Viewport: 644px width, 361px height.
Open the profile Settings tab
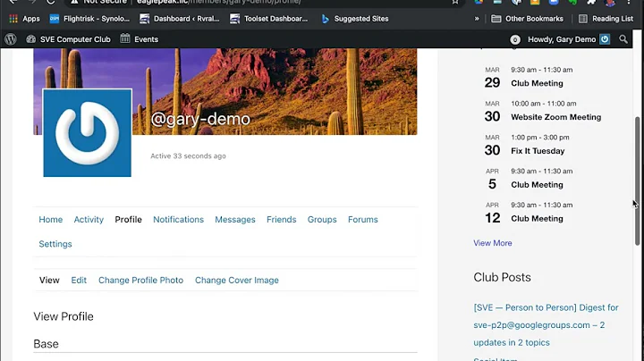(x=55, y=244)
